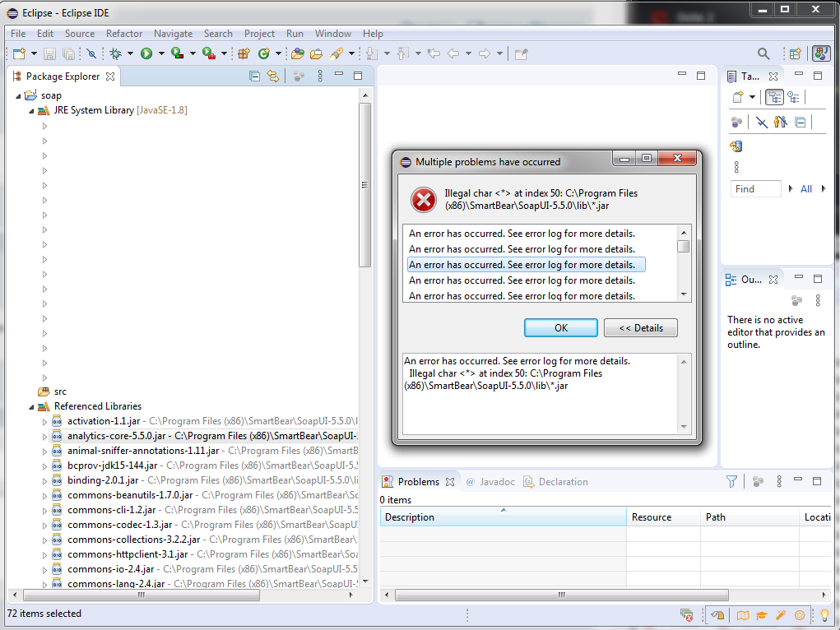The image size is (840, 630).
Task: Click the status bar magic wand icon
Action: pos(781,615)
